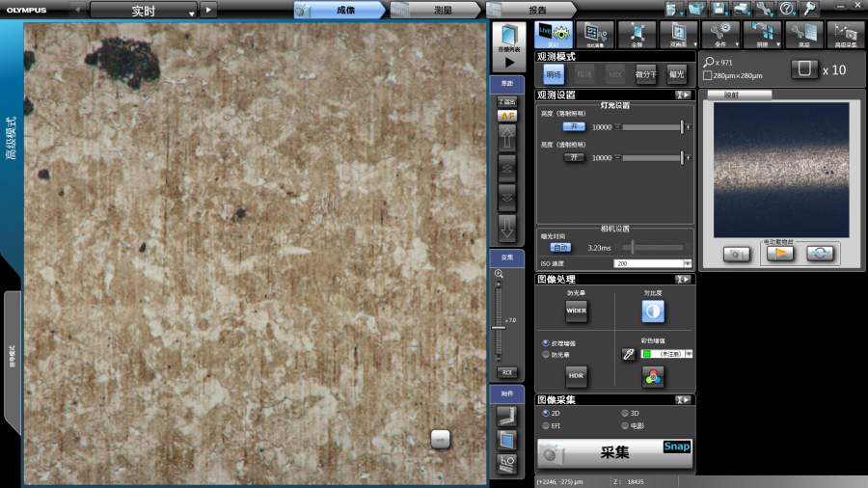Open the help question-mark icon
The height and width of the screenshot is (488, 868).
click(x=787, y=9)
